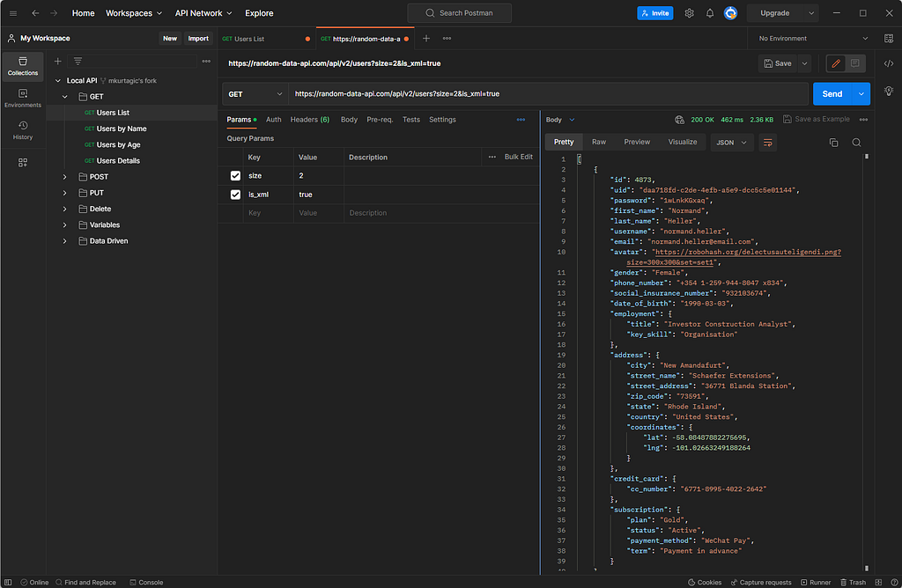Click the request URL input field
Viewport: 902px width, 588px height.
click(x=548, y=93)
